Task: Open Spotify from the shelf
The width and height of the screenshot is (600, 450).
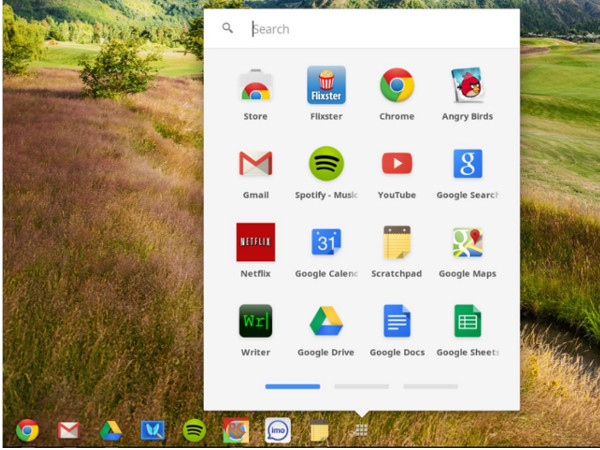Action: click(194, 430)
